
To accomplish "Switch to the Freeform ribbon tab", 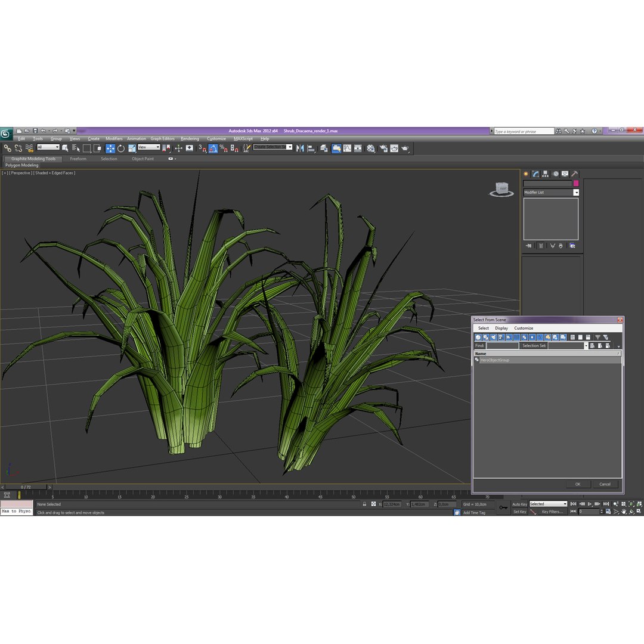I will [x=78, y=159].
